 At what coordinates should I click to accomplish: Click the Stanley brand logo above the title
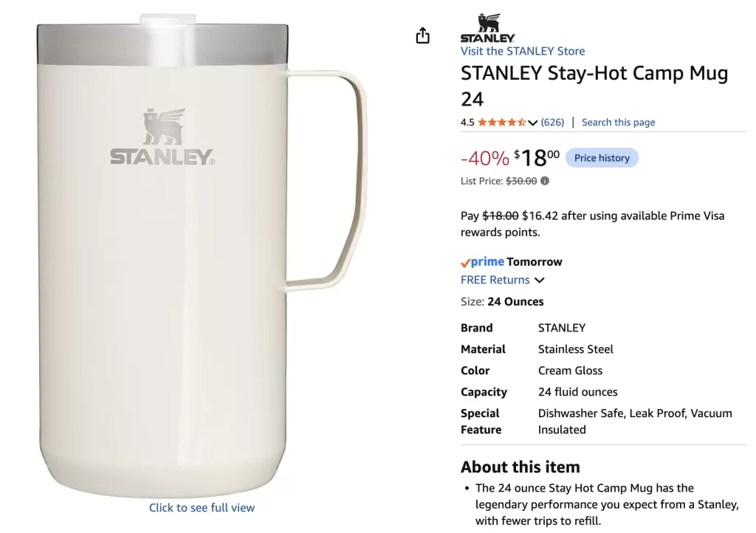(487, 29)
